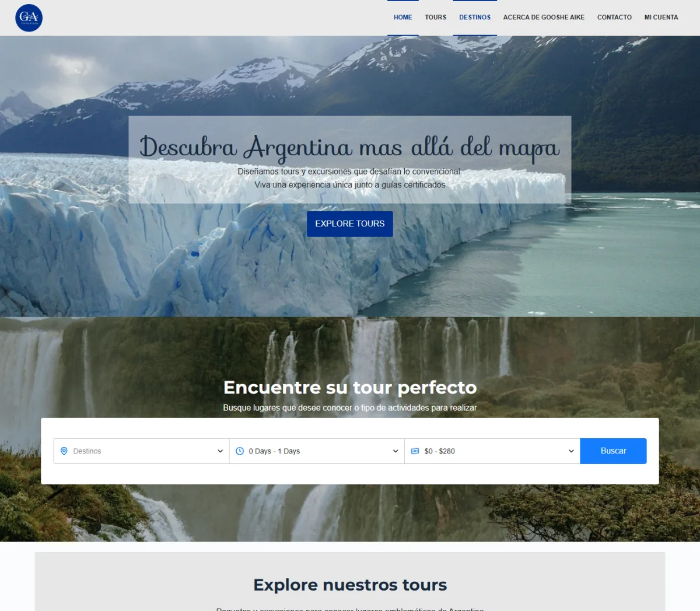Image resolution: width=700 pixels, height=611 pixels.
Task: Open the Contacto navigation link
Action: tap(614, 18)
